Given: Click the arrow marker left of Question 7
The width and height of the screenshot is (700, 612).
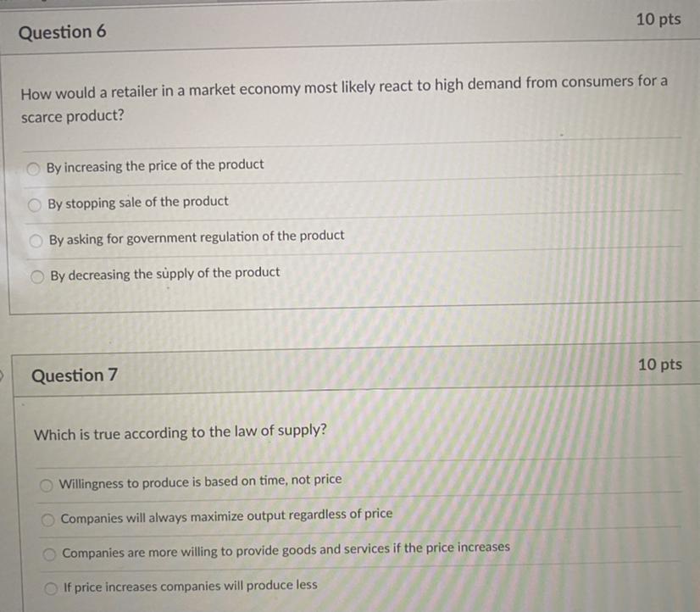Looking at the screenshot, I should pos(2,375).
